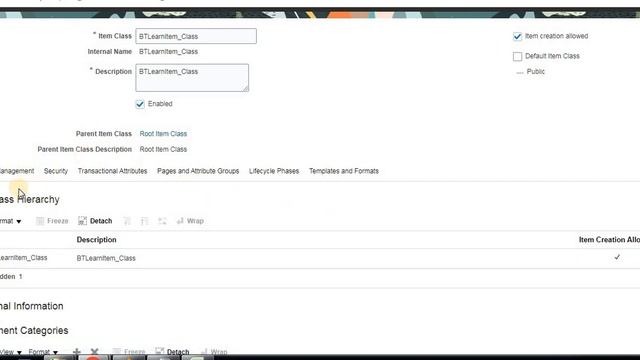Click the Freeze icon in Class Hierarchy toolbar

tap(40, 221)
